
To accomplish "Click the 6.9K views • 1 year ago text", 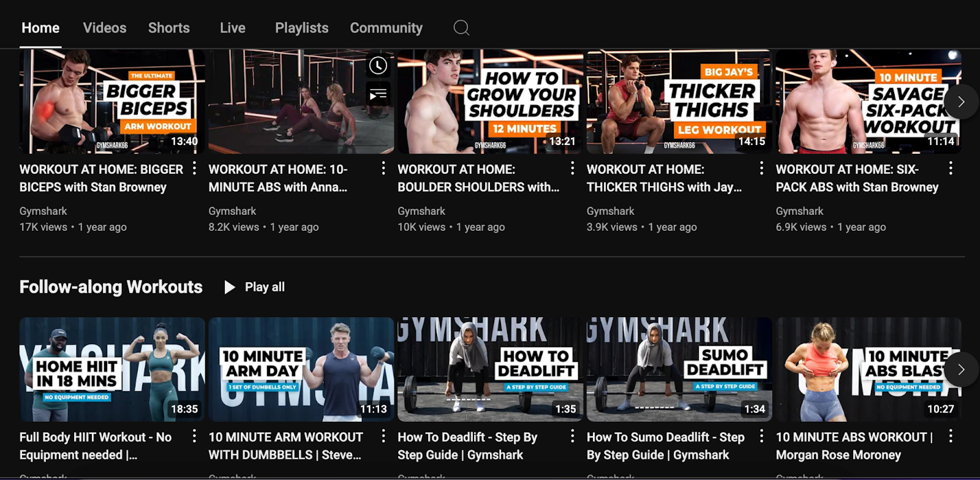I will (x=831, y=227).
